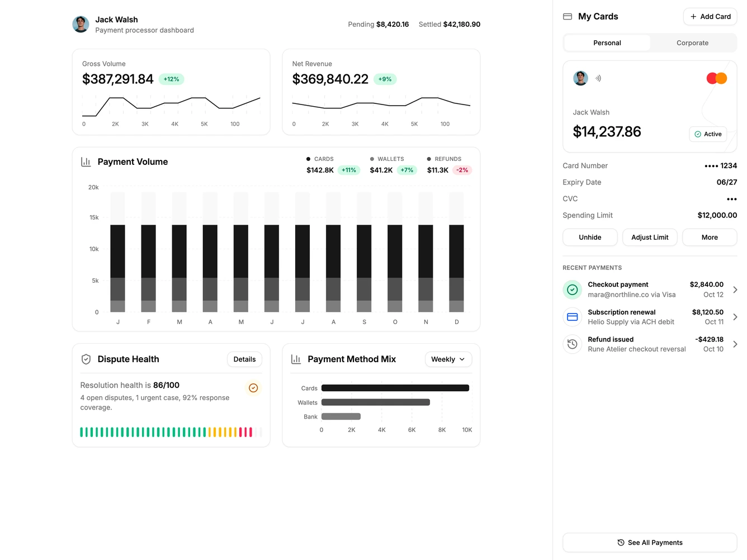The height and width of the screenshot is (560, 747).
Task: Click the contactless payment symbol on card
Action: (x=598, y=78)
